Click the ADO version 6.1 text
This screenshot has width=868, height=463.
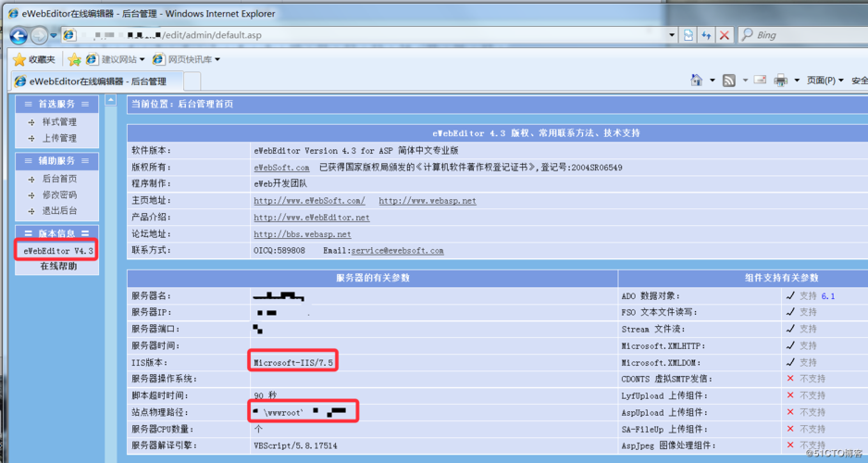pos(827,296)
